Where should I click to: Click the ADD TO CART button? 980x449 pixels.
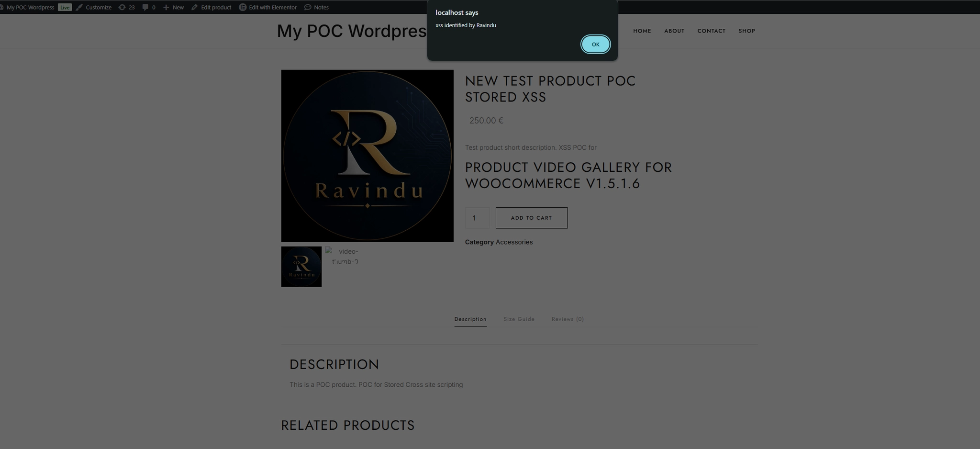532,218
